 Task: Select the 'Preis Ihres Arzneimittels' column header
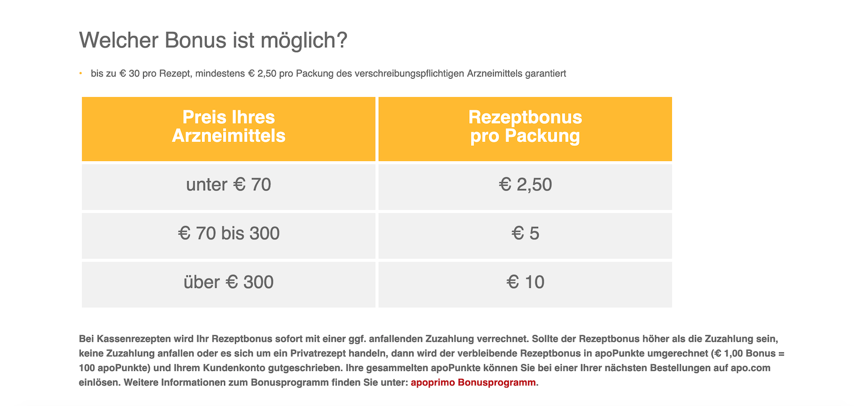pyautogui.click(x=228, y=127)
